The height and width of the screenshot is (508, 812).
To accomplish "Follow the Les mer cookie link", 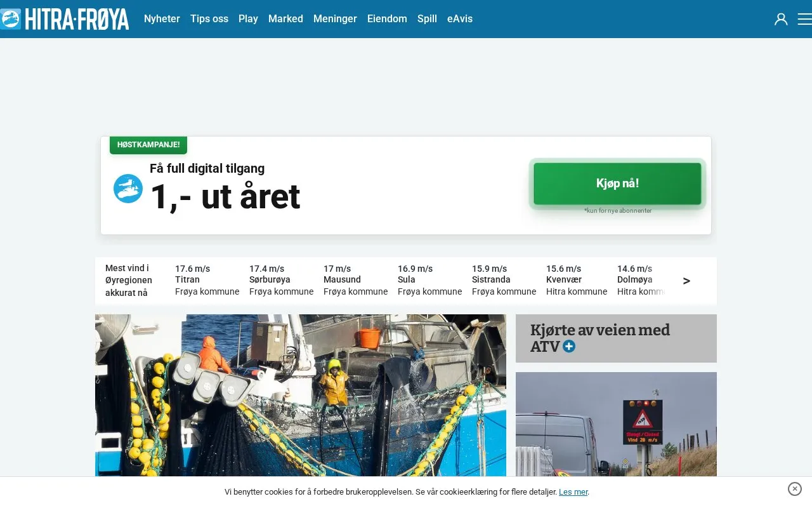I will tap(573, 492).
